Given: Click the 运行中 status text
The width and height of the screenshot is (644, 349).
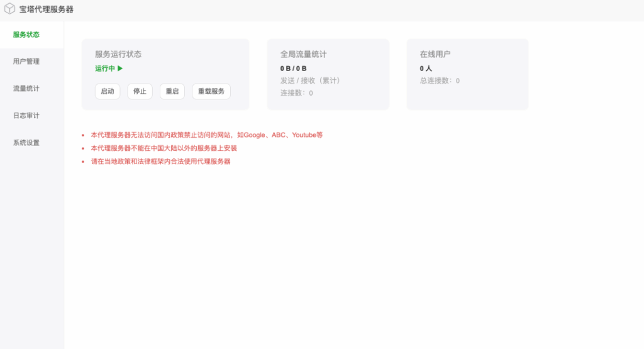Looking at the screenshot, I should [x=105, y=69].
